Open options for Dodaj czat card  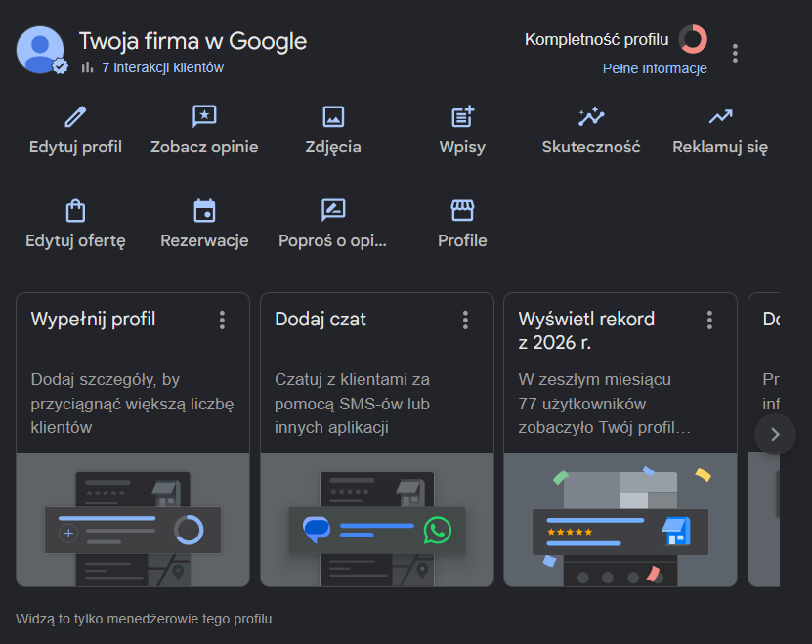point(465,321)
